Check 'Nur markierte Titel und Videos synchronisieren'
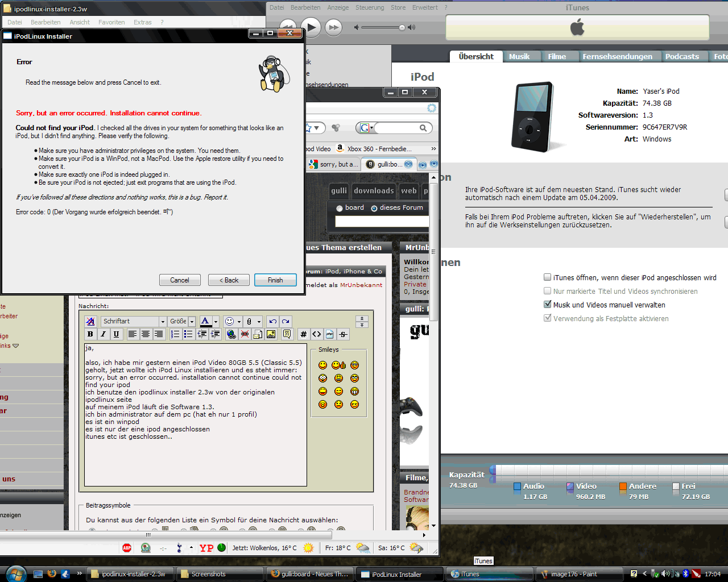The image size is (728, 582). (x=547, y=291)
